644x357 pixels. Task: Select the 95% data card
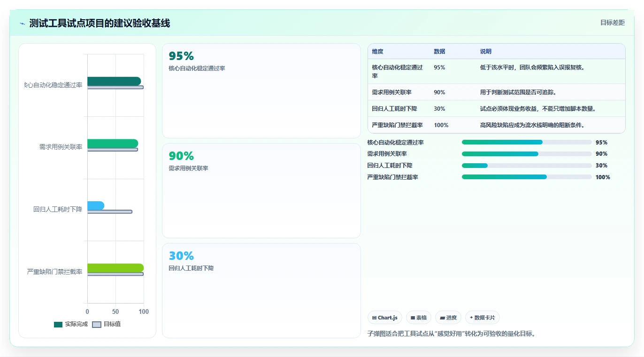click(261, 91)
